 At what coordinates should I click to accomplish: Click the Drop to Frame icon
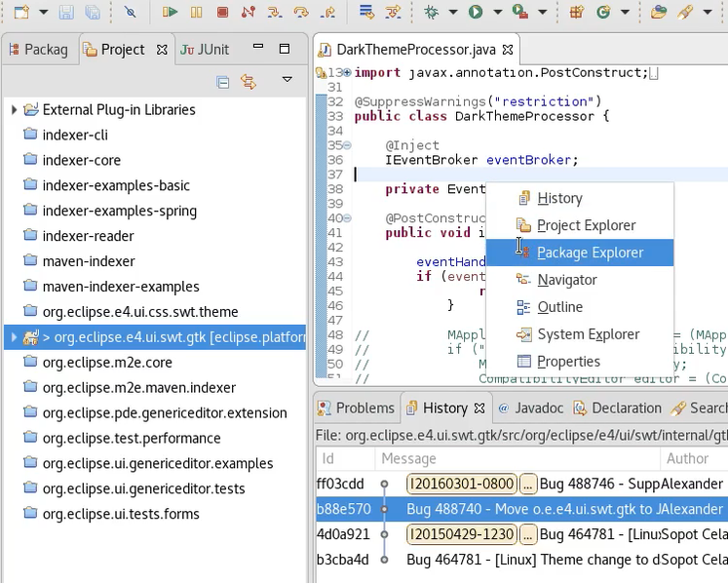(x=366, y=12)
